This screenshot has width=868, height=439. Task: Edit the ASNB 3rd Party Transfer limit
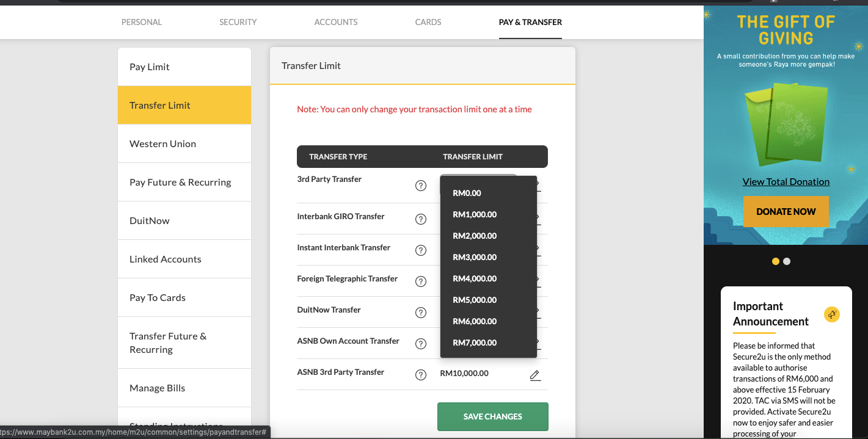pyautogui.click(x=534, y=374)
